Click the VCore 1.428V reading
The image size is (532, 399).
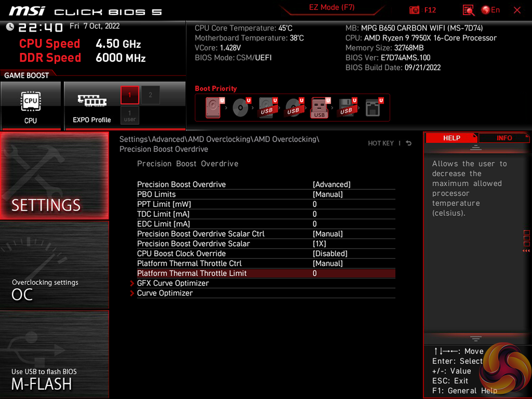coord(217,48)
